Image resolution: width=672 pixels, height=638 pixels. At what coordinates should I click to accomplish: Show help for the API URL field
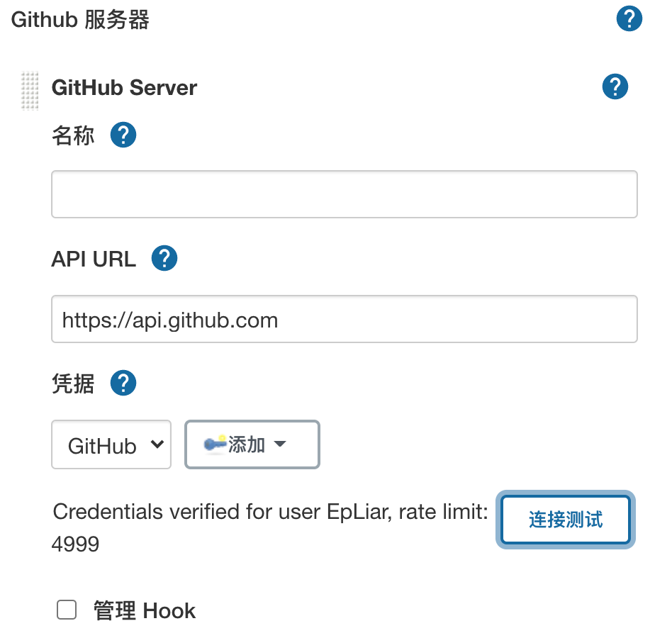[164, 259]
